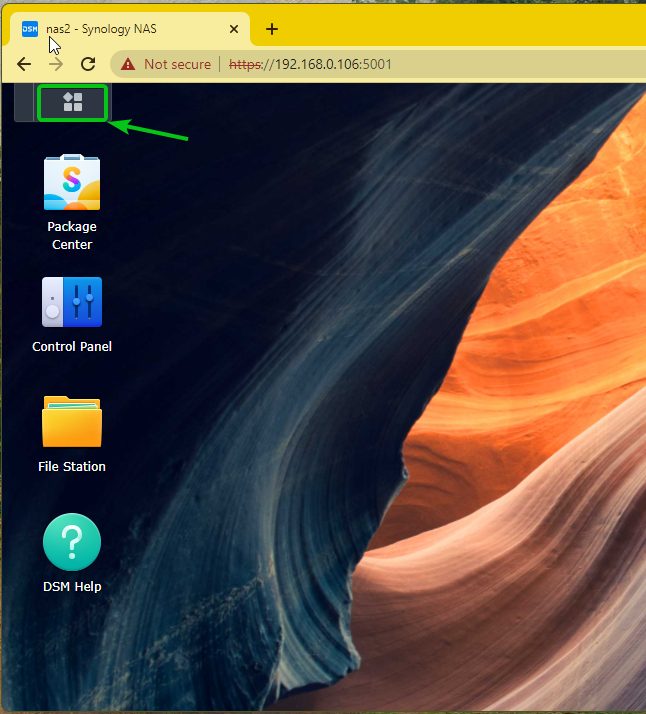Click the File Station label text
The height and width of the screenshot is (714, 646).
click(x=72, y=466)
